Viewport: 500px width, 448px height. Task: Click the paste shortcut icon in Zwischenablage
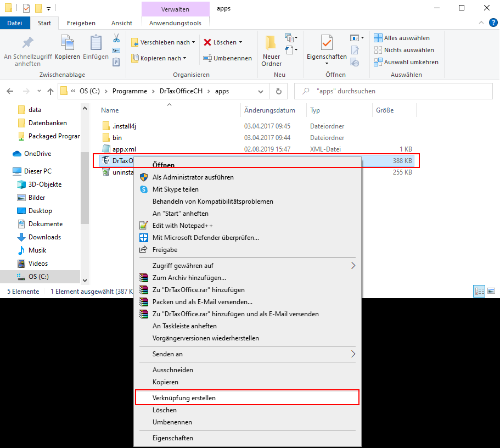tap(116, 62)
